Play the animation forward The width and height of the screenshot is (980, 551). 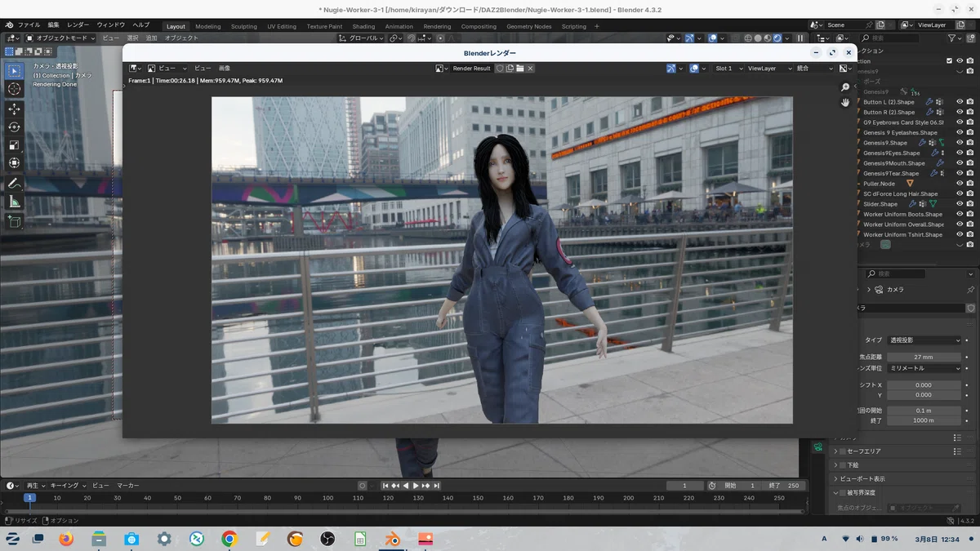[x=416, y=486]
